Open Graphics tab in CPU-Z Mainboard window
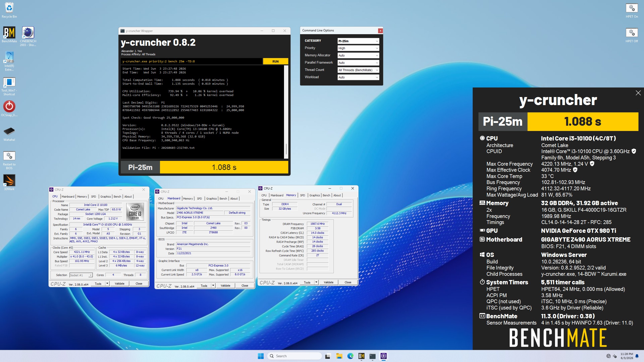 [211, 199]
